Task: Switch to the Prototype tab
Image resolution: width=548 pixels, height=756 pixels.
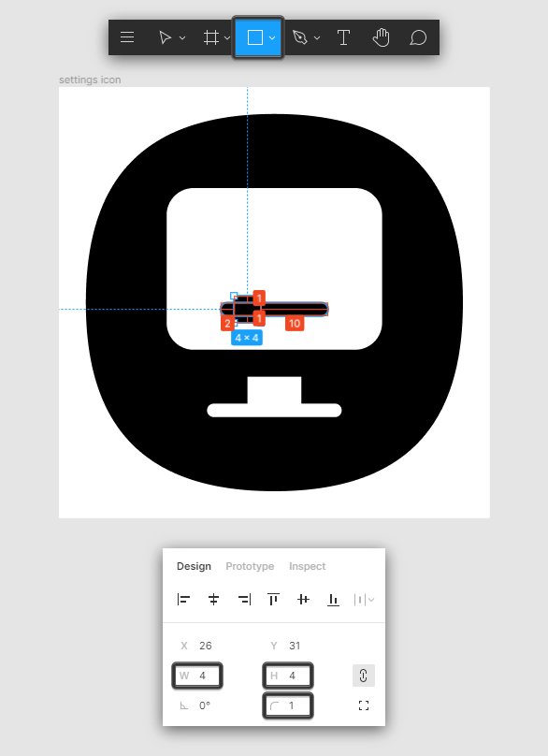Action: tap(250, 566)
